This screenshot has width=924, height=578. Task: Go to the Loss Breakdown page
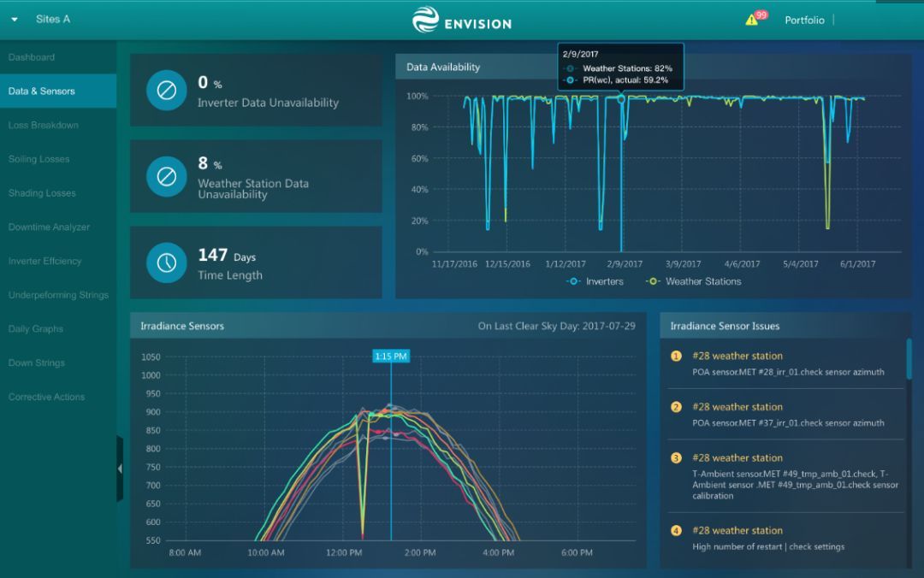pyautogui.click(x=44, y=125)
